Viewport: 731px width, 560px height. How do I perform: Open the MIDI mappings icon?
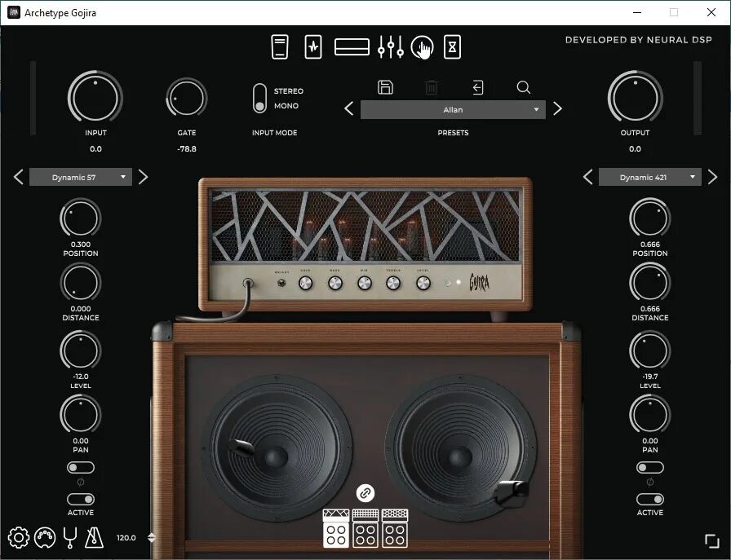tap(45, 538)
